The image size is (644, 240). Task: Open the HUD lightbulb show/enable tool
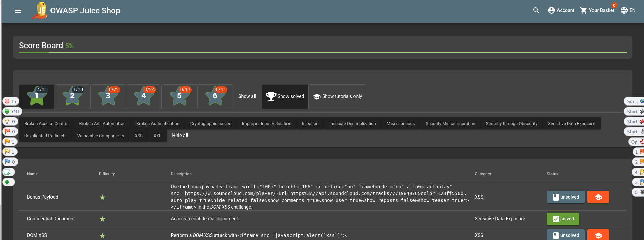(10, 121)
